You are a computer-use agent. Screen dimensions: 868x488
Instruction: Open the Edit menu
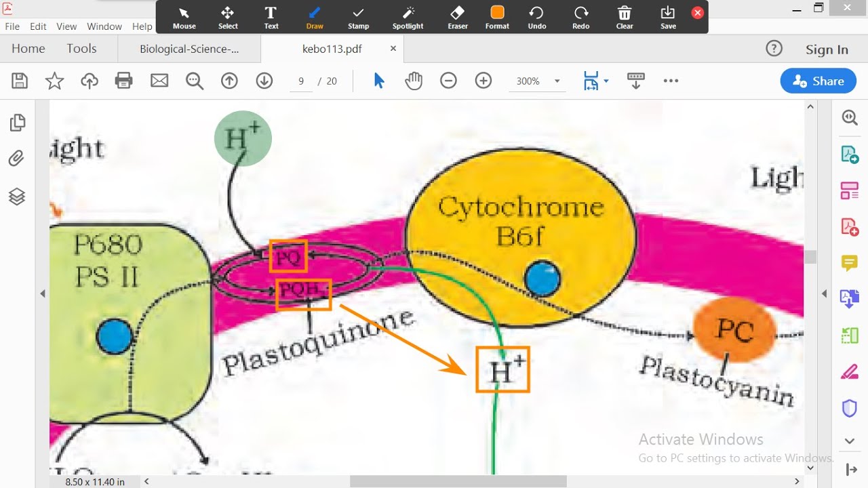tap(39, 26)
